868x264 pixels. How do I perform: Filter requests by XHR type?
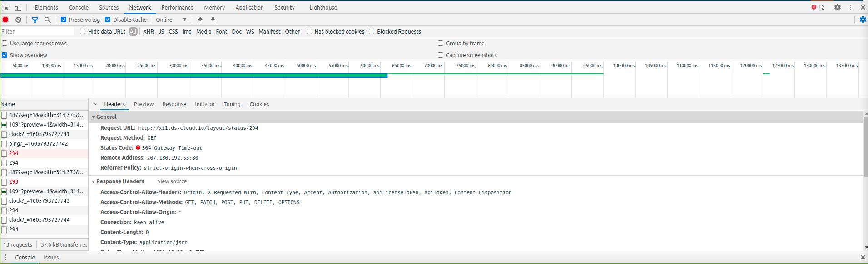coord(149,31)
